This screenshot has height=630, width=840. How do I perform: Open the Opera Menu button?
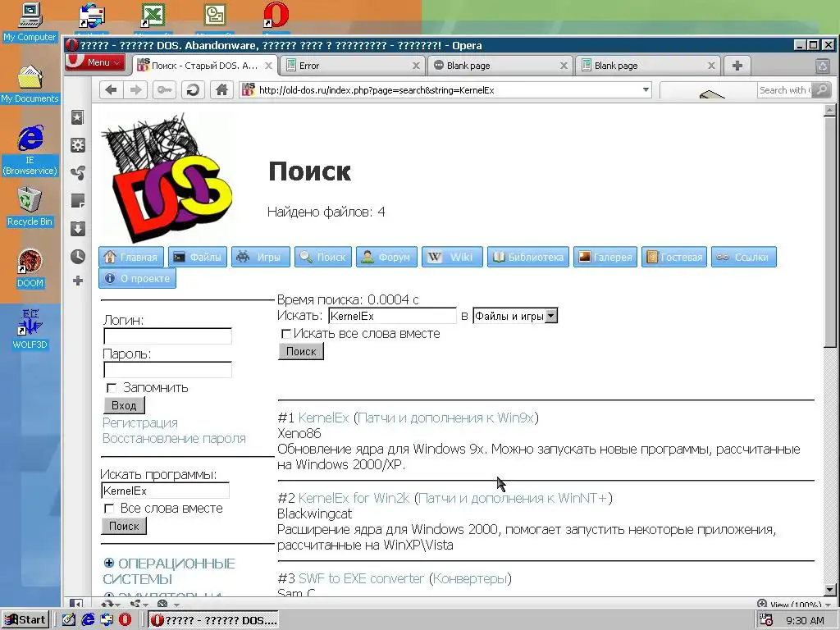pyautogui.click(x=95, y=62)
